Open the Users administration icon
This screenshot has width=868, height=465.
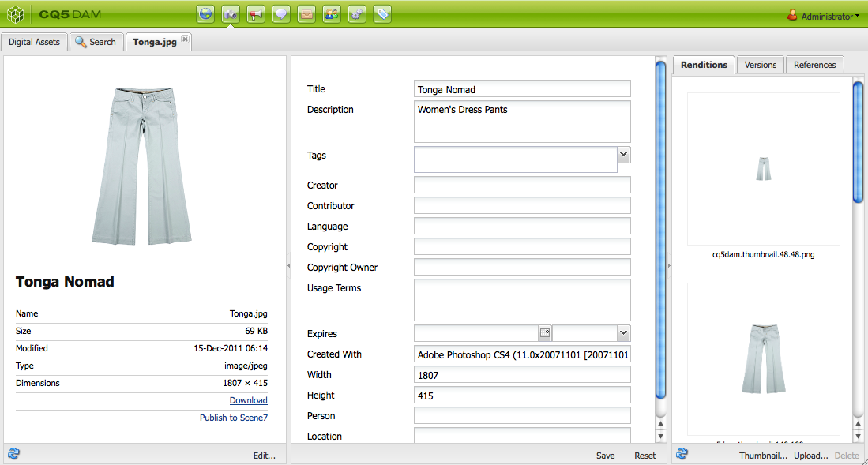(331, 13)
